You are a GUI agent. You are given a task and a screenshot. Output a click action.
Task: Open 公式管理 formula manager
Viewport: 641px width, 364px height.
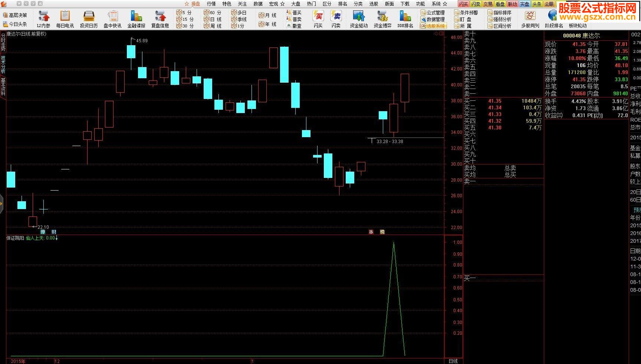pos(433,13)
